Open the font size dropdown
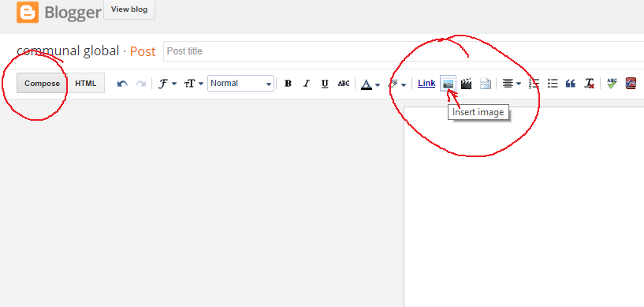Screen dimensions: 644x307 pos(193,84)
